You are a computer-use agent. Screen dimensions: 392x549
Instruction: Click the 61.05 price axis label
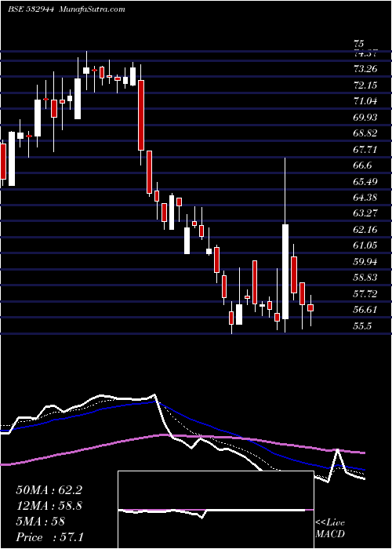(365, 245)
